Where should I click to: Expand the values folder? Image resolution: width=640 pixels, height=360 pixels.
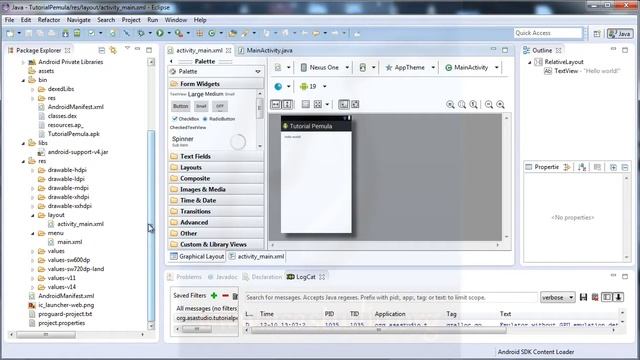(x=33, y=251)
